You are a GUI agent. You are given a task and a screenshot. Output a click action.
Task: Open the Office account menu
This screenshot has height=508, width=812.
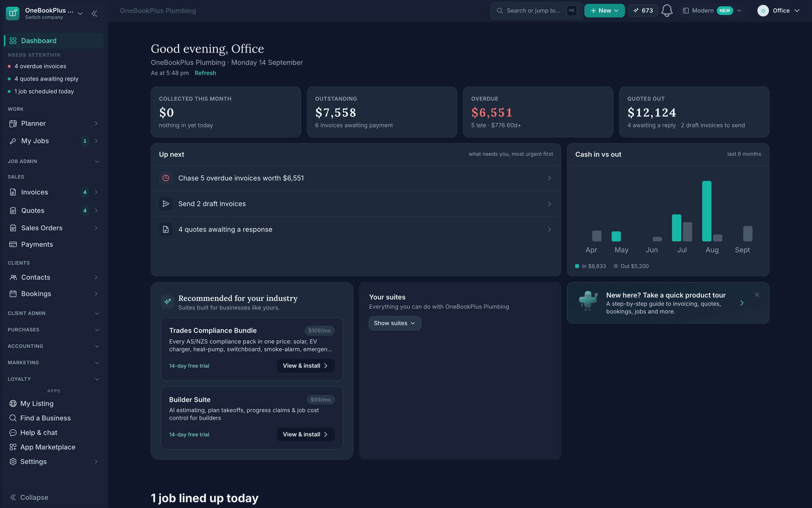[779, 11]
